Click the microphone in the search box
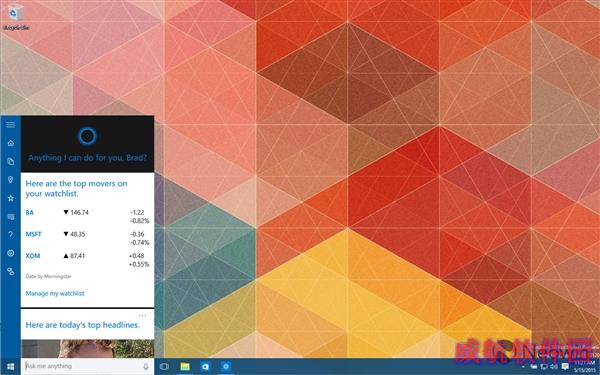The height and width of the screenshot is (375, 600). click(x=146, y=367)
